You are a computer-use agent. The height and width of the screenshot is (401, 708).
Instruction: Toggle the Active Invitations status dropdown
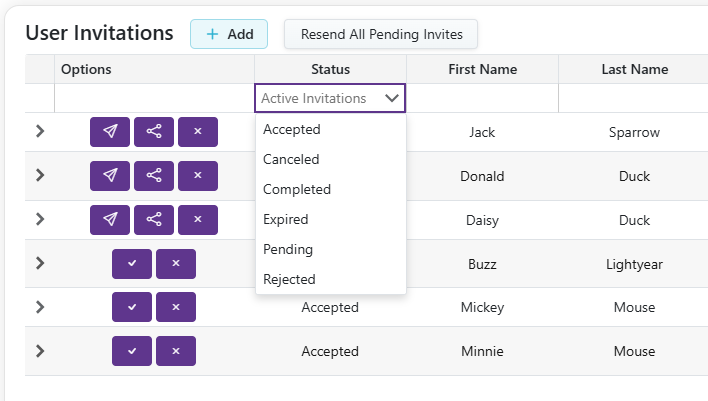[x=330, y=98]
